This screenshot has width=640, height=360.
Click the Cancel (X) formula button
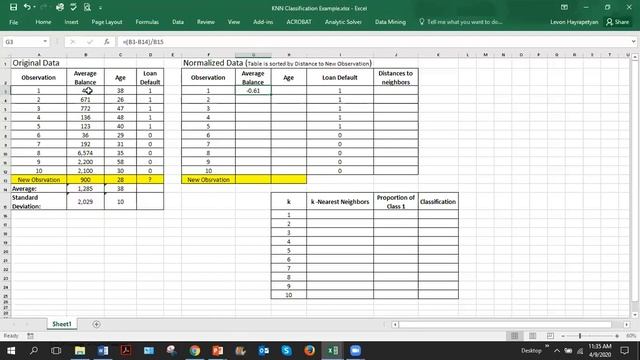tap(72, 42)
